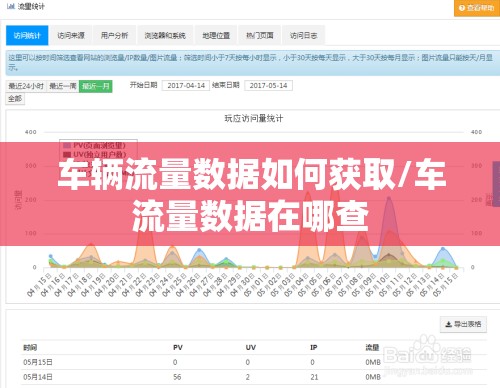Image resolution: width=500 pixels, height=388 pixels.
Task: Click PV value 56 in 05月14日 row
Action: (x=177, y=377)
